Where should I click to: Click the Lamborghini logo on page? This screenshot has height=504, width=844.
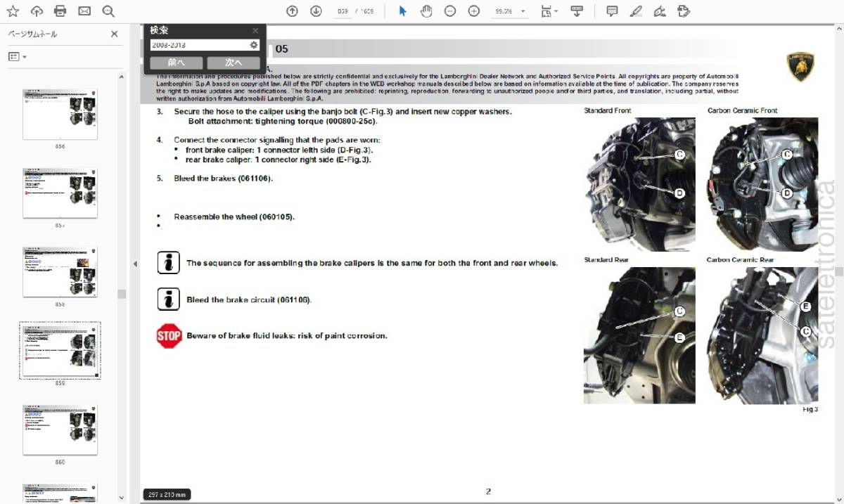(x=799, y=67)
